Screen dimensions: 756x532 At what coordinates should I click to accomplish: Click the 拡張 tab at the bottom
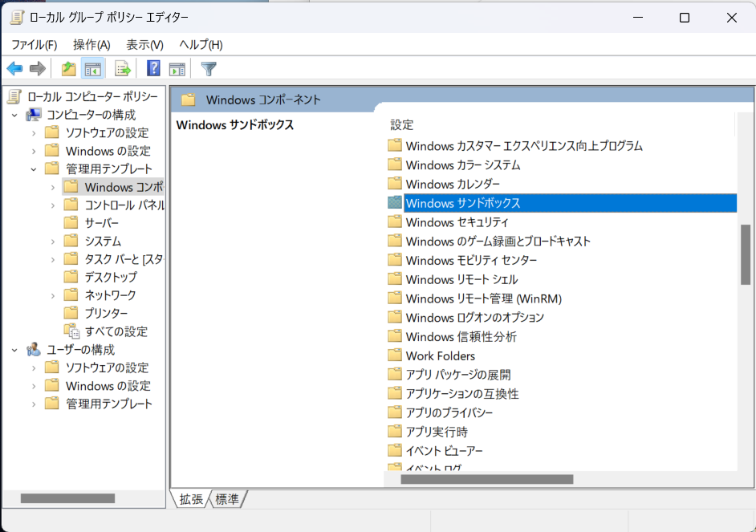(190, 498)
